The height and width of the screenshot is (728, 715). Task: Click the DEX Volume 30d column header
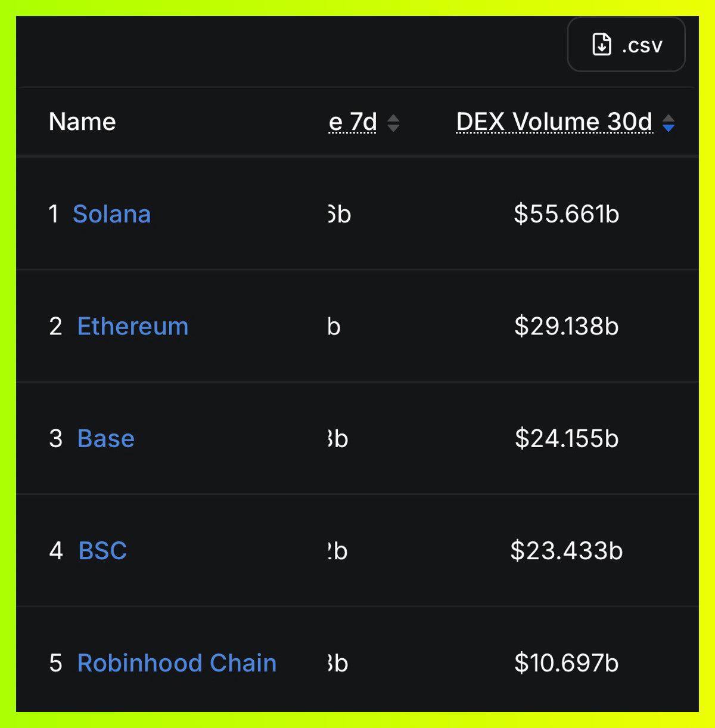click(x=554, y=122)
